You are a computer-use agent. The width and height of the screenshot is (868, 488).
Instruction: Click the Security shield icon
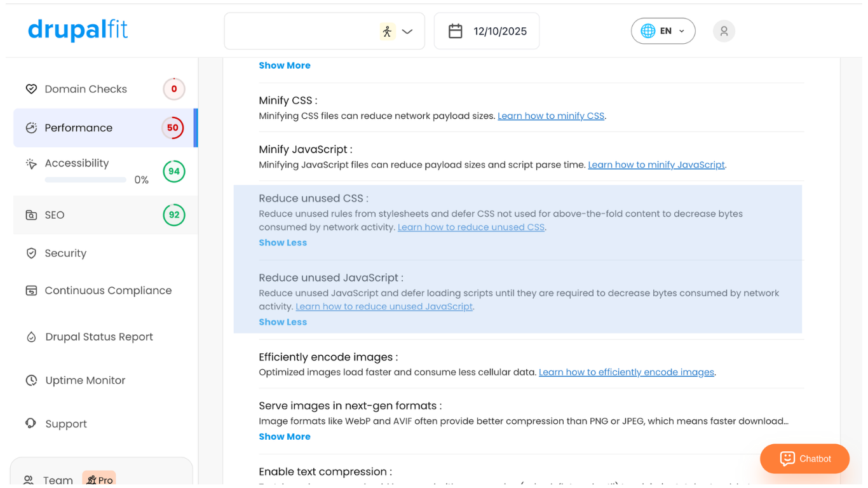(x=31, y=254)
